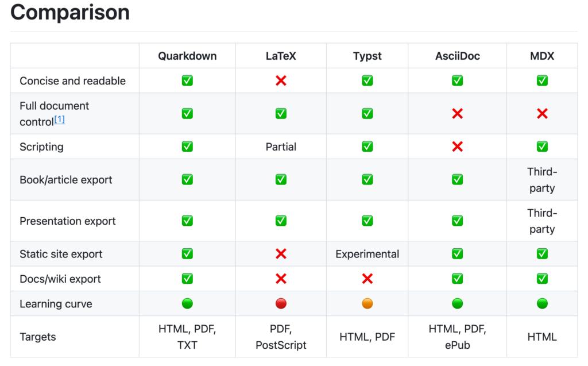The width and height of the screenshot is (588, 366).
Task: Click AsciiDoc green check for Presentation export
Action: pos(457,221)
